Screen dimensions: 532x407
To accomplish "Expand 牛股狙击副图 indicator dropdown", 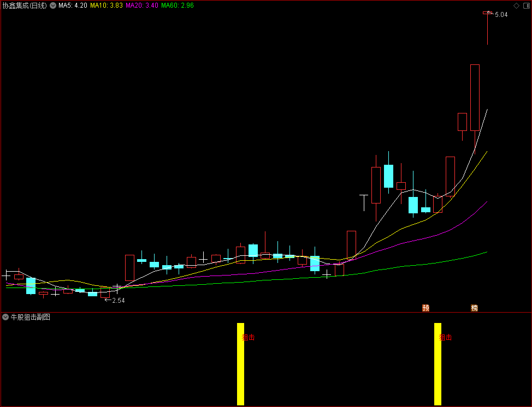I will [x=5, y=317].
